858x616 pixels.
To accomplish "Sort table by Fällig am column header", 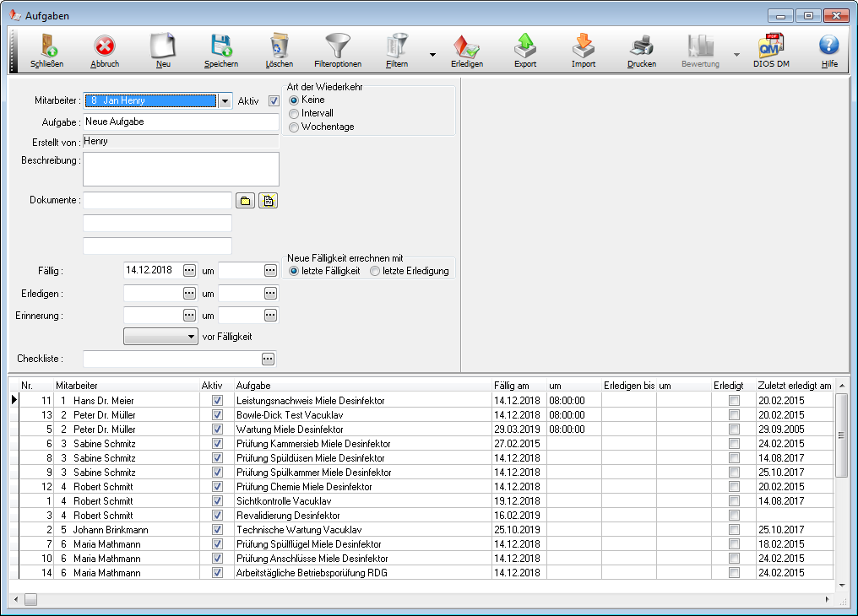I will pos(512,386).
